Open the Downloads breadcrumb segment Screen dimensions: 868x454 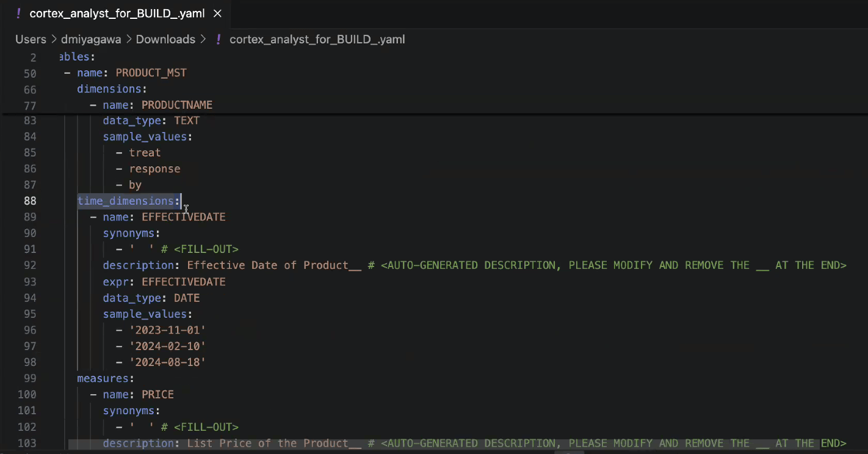tap(165, 39)
